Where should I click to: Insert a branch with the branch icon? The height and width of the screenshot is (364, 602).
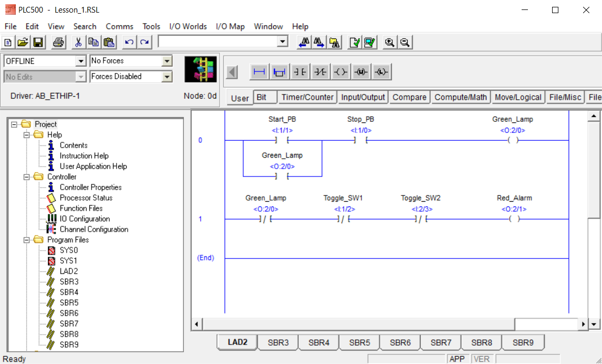(279, 72)
